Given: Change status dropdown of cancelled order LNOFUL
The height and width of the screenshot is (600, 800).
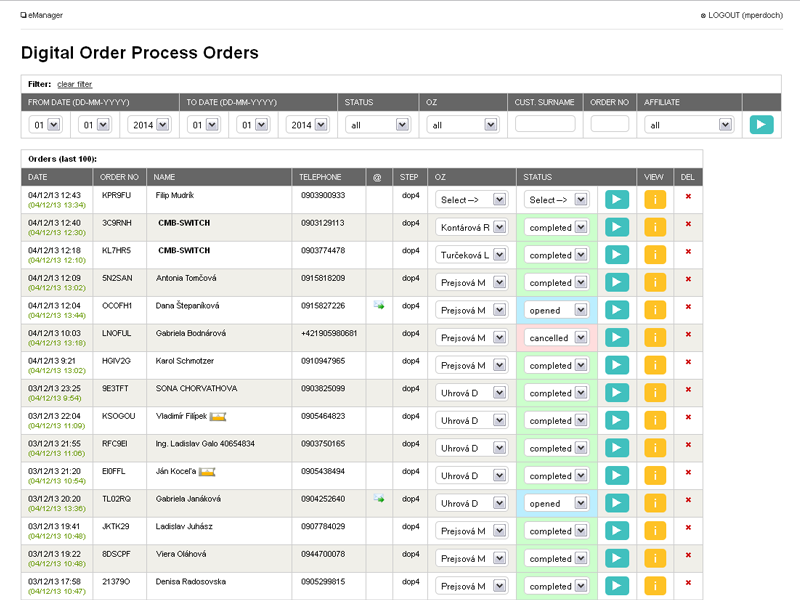Looking at the screenshot, I should 557,338.
